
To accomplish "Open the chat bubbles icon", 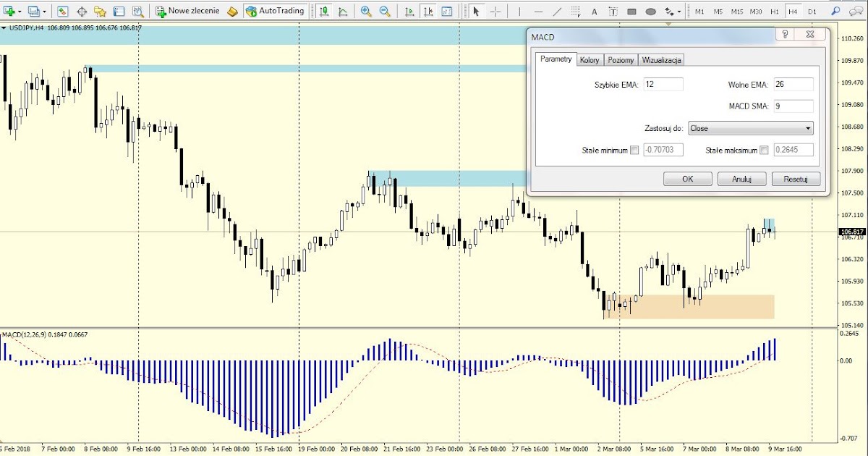I will tap(857, 12).
